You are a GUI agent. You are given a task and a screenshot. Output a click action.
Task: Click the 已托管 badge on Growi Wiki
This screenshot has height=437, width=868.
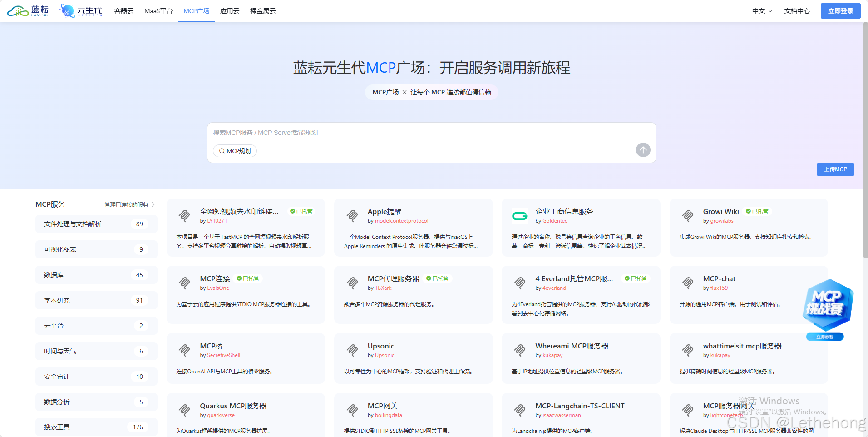click(x=757, y=212)
